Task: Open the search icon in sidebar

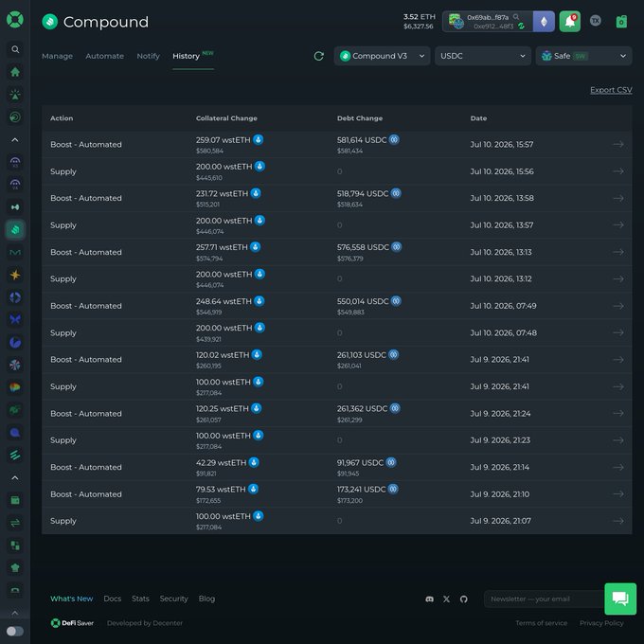Action: pos(15,49)
